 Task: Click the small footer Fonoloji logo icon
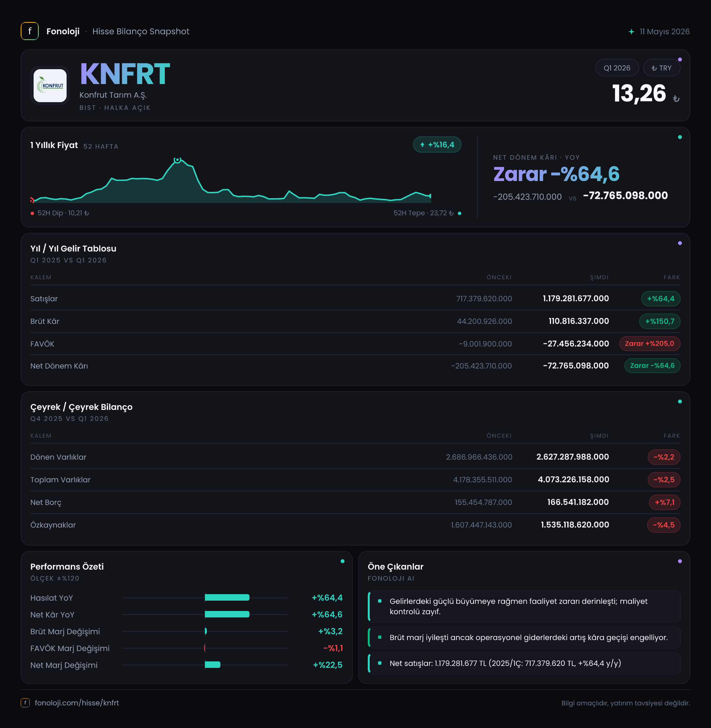point(25,702)
